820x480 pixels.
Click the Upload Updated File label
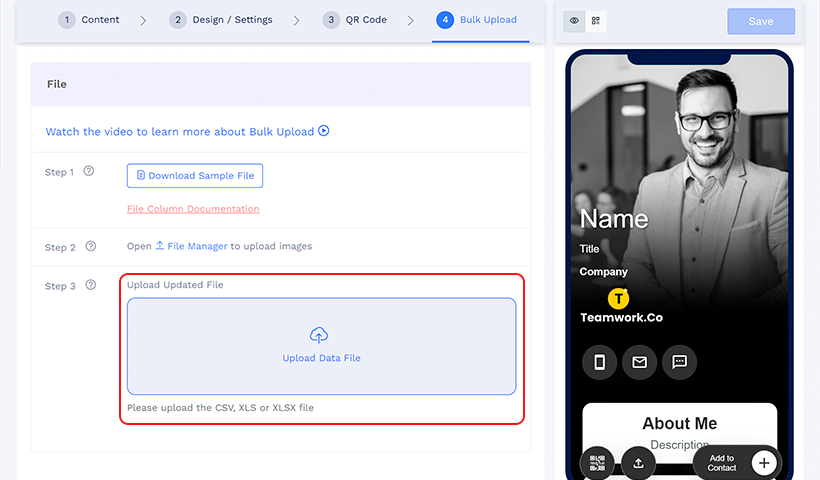[x=175, y=285]
